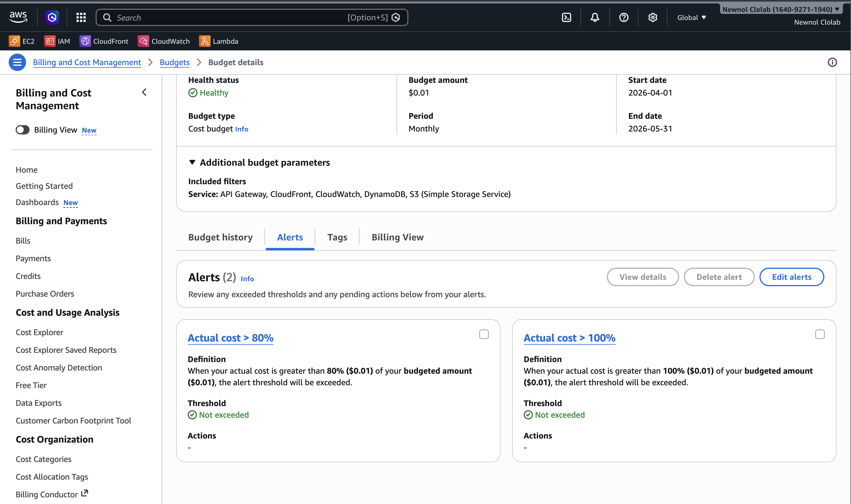Collapse the Additional budget parameters section
This screenshot has width=851, height=504.
[x=192, y=162]
